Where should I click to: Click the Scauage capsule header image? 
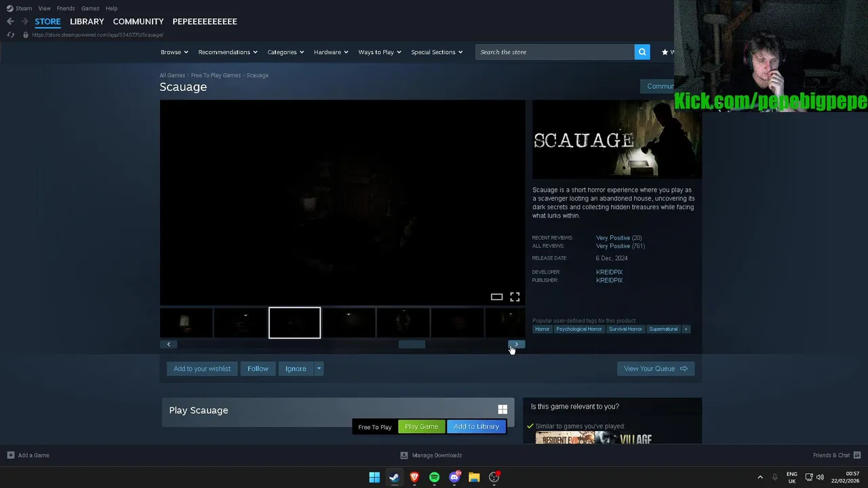(617, 140)
